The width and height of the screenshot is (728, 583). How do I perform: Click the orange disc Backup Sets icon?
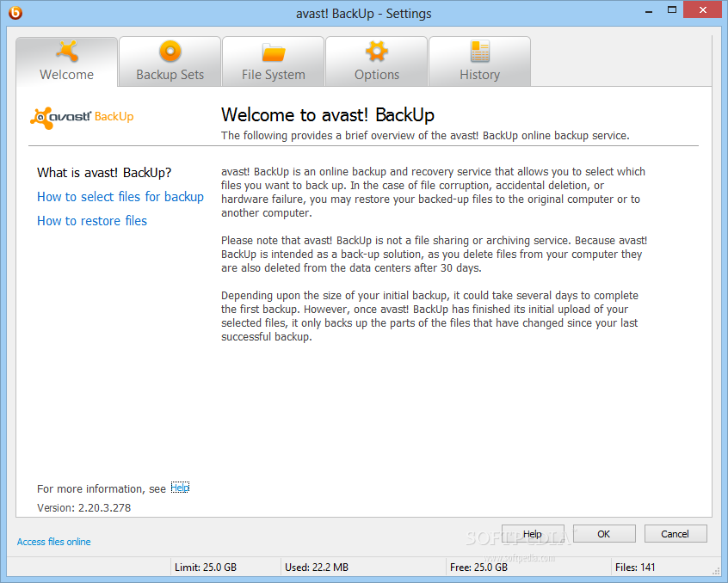coord(170,51)
